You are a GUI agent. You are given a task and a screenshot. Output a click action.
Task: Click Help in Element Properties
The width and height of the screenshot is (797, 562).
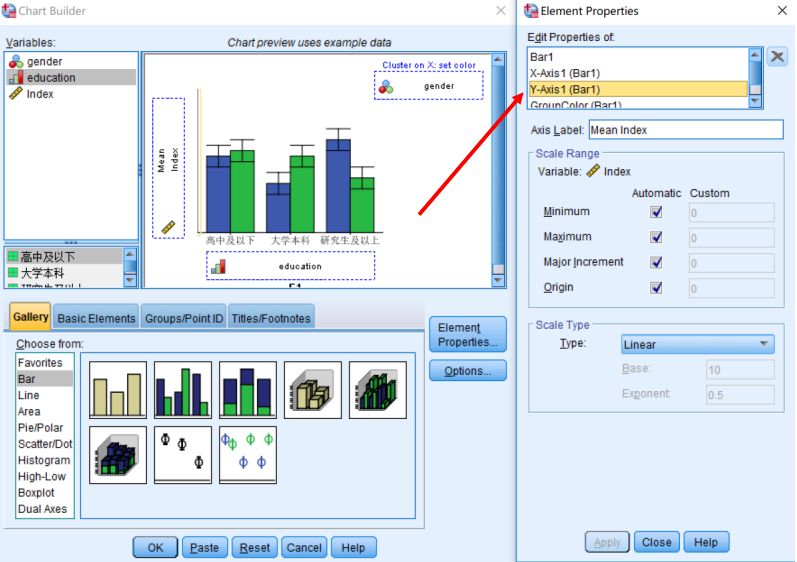(x=706, y=542)
